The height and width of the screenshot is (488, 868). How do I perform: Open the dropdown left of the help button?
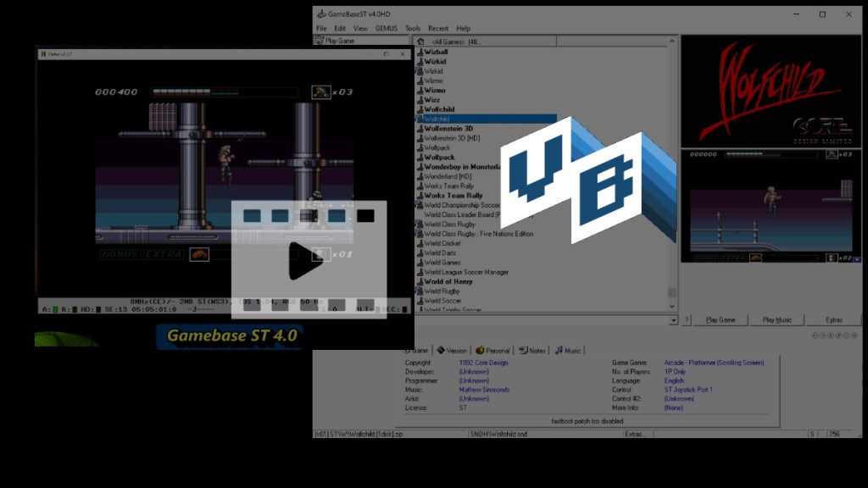point(673,320)
